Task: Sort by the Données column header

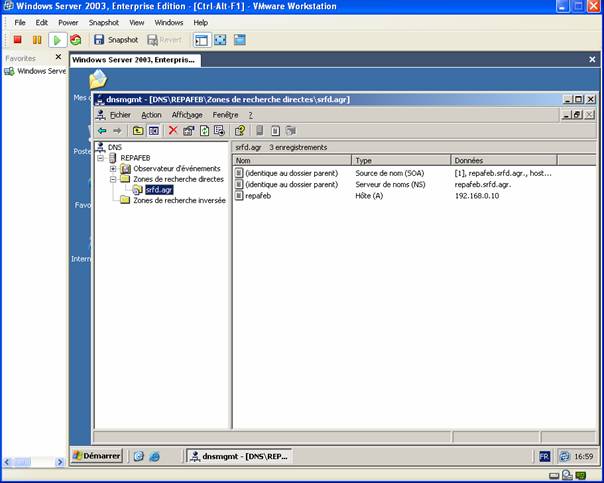Action: coord(504,160)
